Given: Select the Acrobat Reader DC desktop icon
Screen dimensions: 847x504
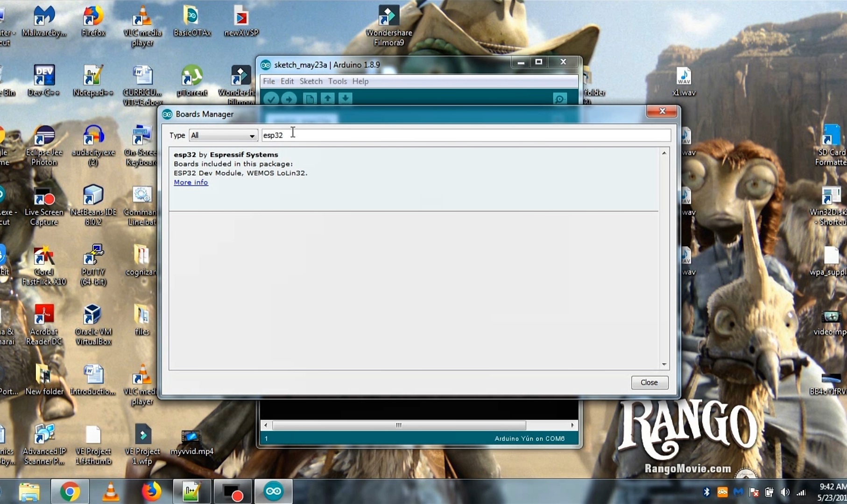Looking at the screenshot, I should [44, 325].
